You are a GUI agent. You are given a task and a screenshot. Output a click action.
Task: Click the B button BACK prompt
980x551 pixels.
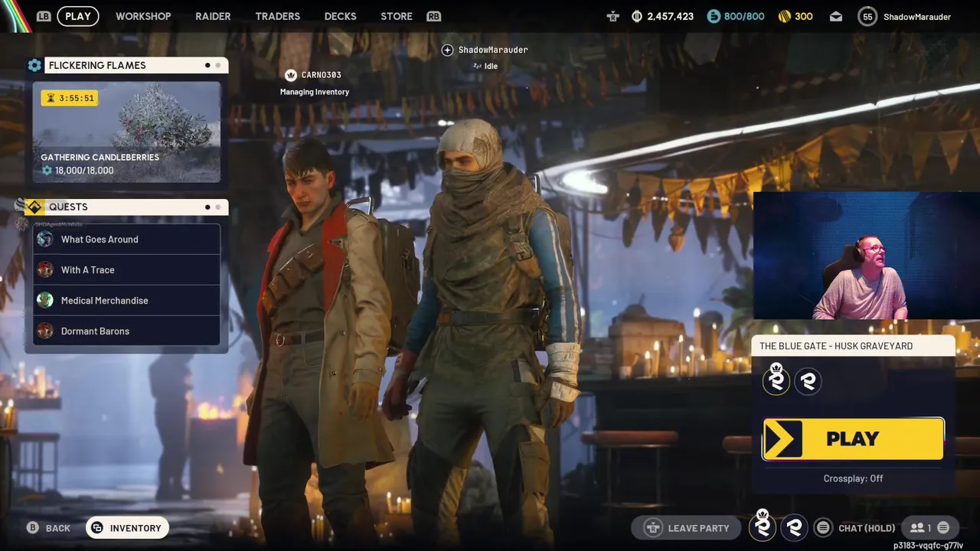[49, 528]
